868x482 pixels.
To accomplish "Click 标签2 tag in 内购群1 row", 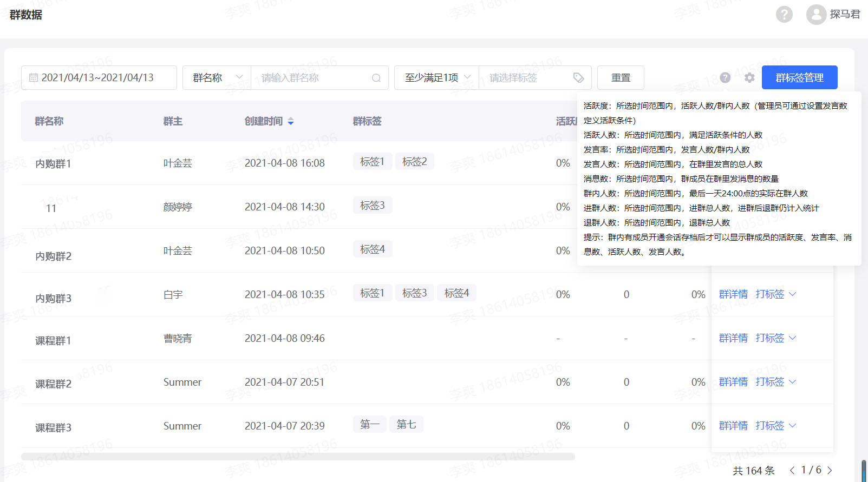I will (x=415, y=161).
